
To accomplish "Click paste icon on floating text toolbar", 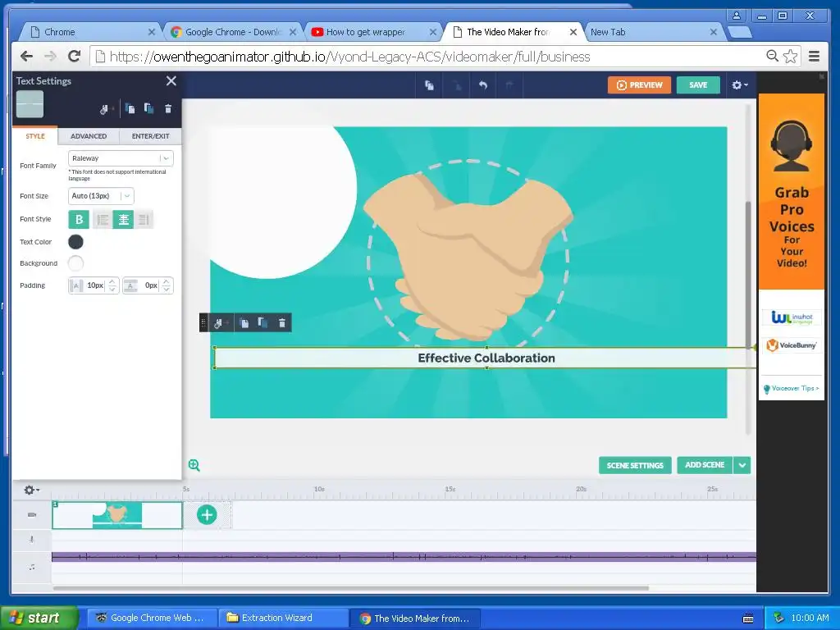I will pyautogui.click(x=262, y=322).
